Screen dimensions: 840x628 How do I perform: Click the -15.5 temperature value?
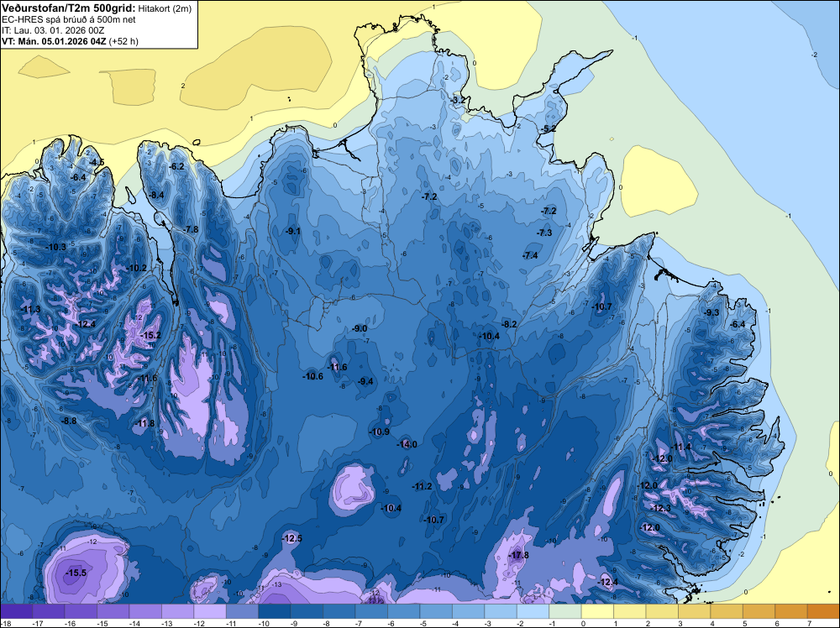point(76,573)
